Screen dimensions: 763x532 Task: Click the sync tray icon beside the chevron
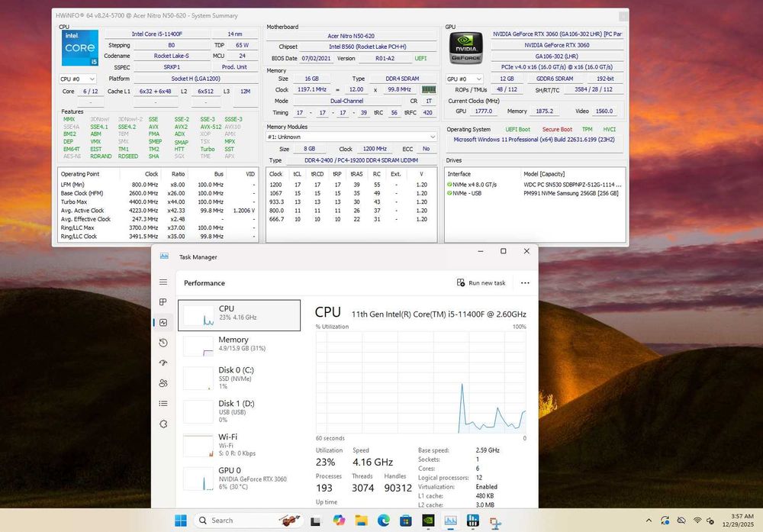665,521
